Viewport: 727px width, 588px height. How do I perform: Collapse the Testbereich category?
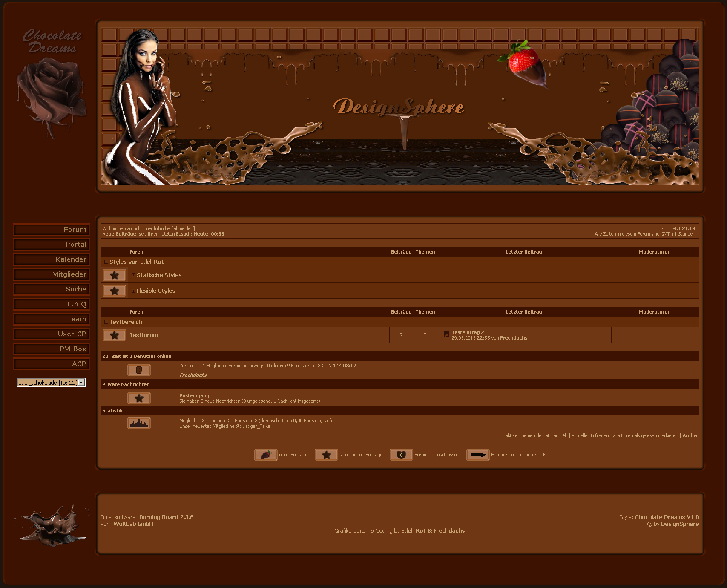pyautogui.click(x=106, y=322)
